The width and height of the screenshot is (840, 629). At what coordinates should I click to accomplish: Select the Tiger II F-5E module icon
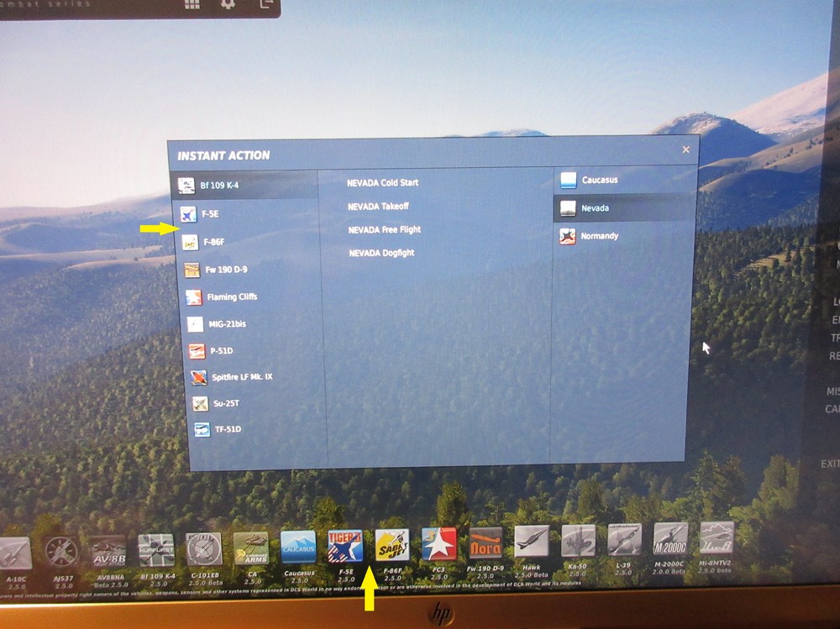(345, 546)
